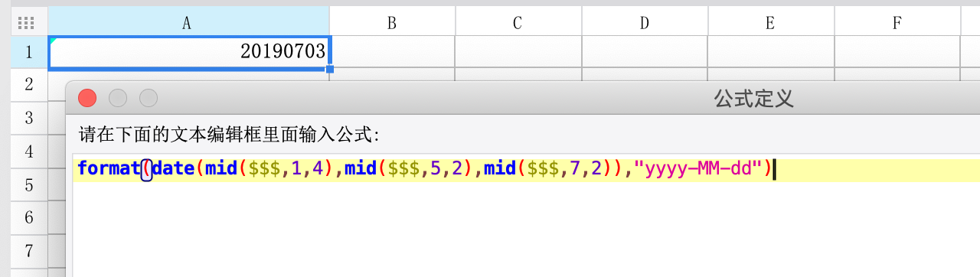Click the word format in formula
This screenshot has width=980, height=277.
(x=109, y=168)
